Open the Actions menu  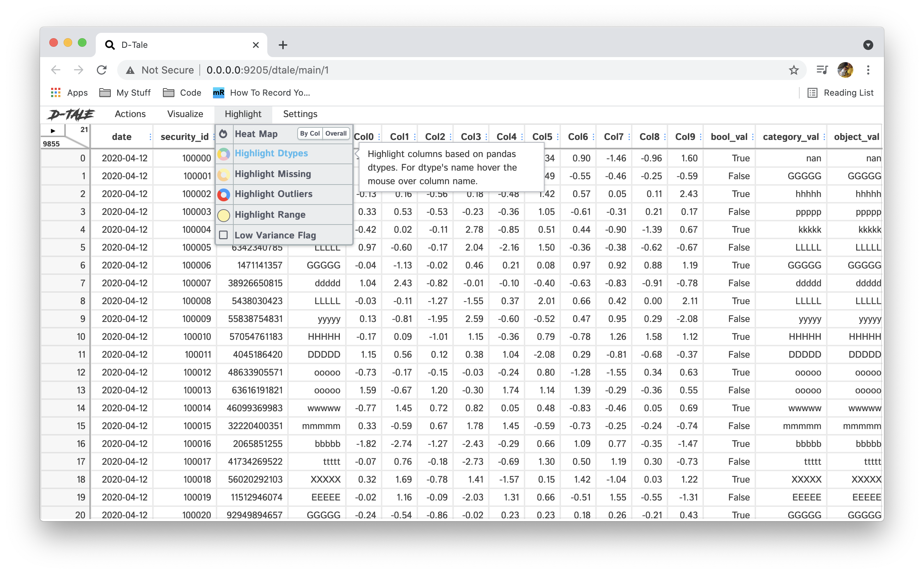(130, 114)
